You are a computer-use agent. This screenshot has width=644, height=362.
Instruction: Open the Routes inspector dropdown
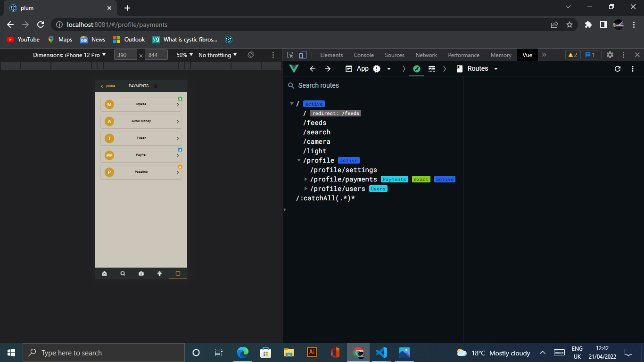(x=477, y=69)
